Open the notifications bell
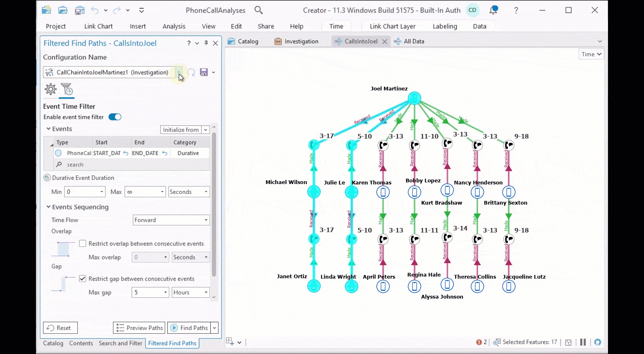 [493, 10]
